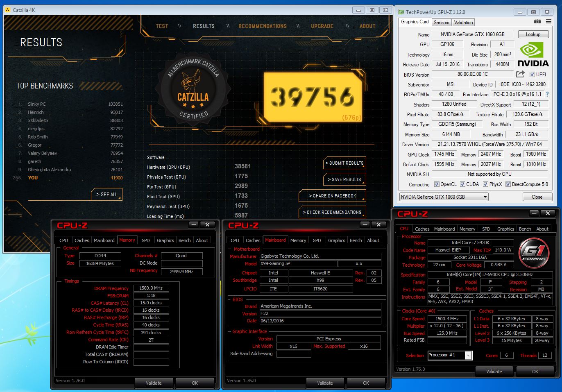Toggle the OpenCL checkbox
Image resolution: width=562 pixels, height=392 pixels.
pos(437,184)
